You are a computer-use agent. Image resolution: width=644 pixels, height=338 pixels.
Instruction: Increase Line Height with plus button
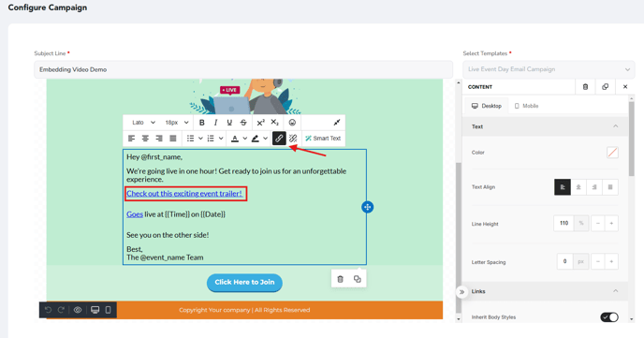[x=611, y=224]
